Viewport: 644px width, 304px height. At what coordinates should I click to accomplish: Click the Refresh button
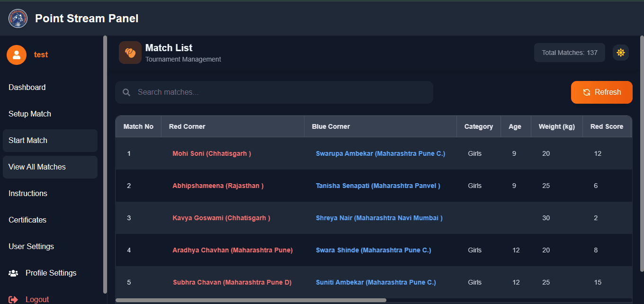point(602,92)
